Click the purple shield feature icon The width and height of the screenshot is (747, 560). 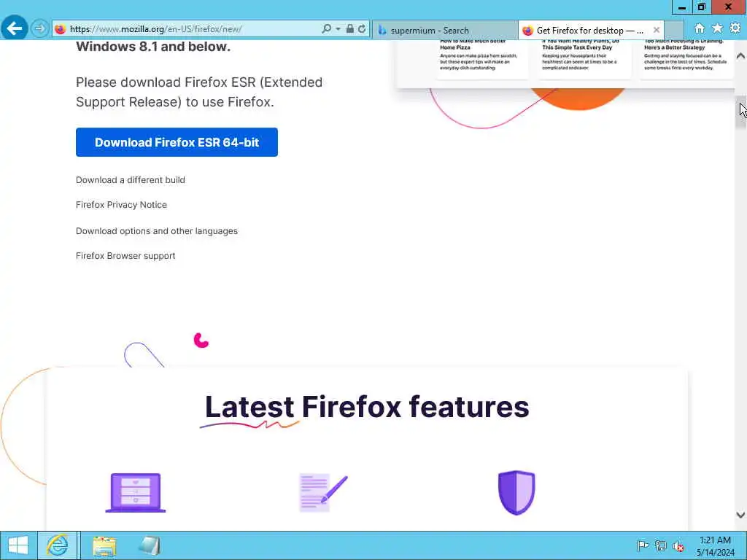click(516, 493)
